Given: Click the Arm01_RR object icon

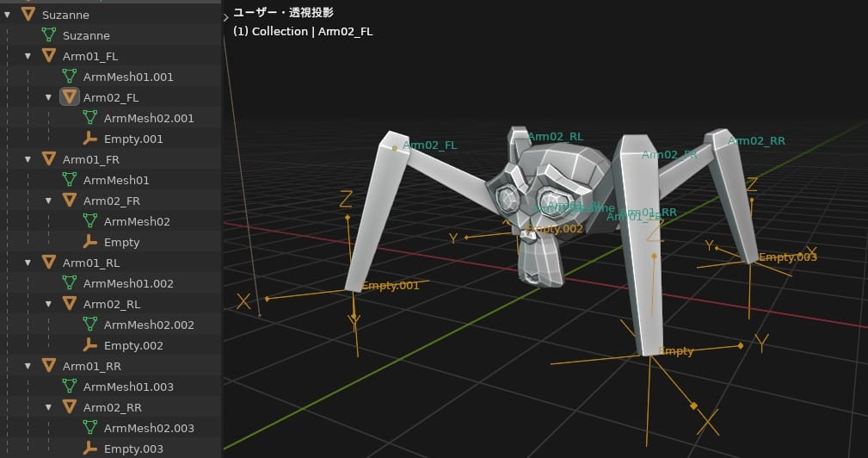Looking at the screenshot, I should tap(49, 366).
